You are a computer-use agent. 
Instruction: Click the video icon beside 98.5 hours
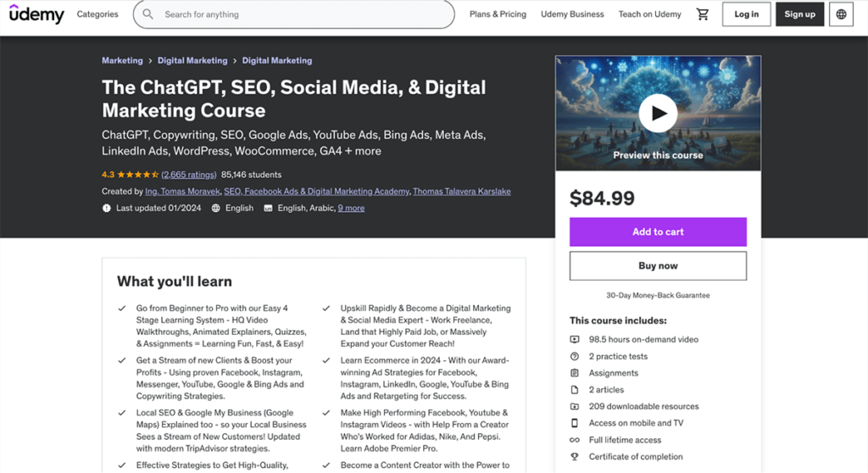[x=575, y=340]
